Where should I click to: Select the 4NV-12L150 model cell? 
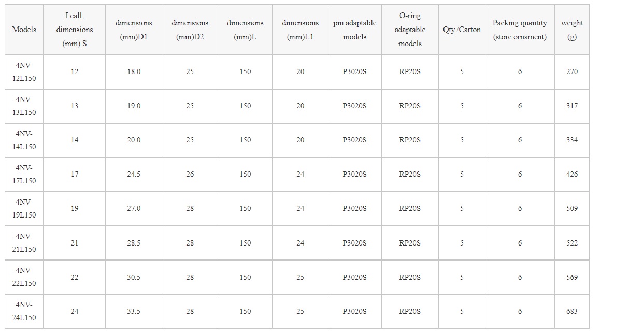(24, 72)
